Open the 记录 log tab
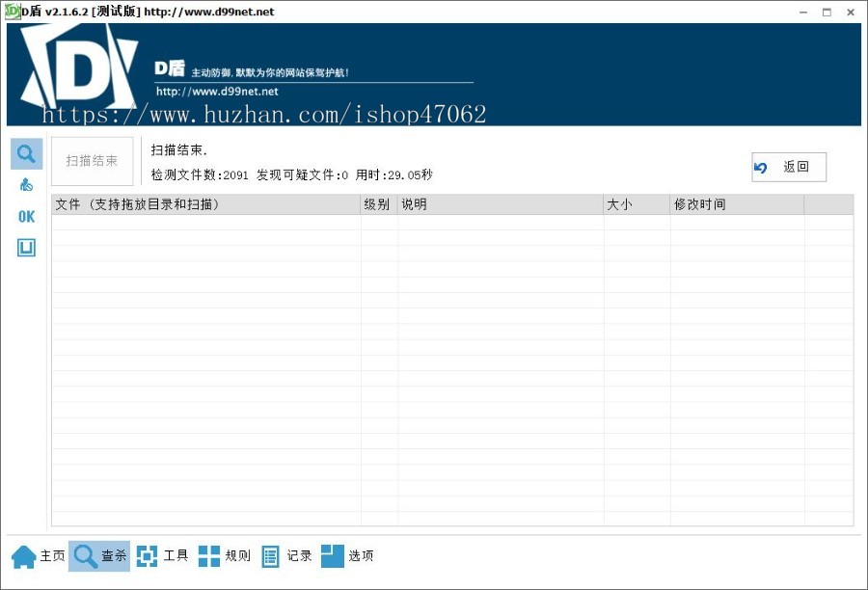The height and width of the screenshot is (590, 868). point(285,555)
